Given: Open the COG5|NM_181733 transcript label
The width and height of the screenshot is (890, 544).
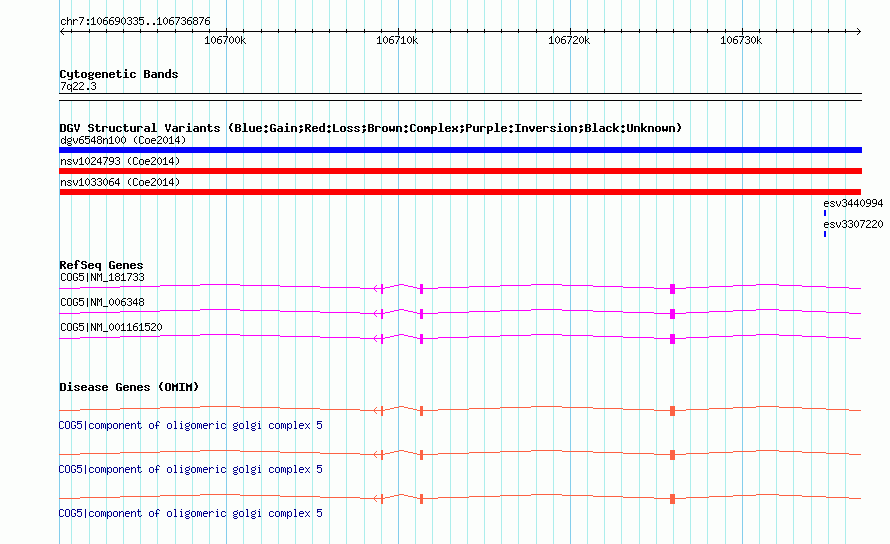Looking at the screenshot, I should (x=102, y=278).
